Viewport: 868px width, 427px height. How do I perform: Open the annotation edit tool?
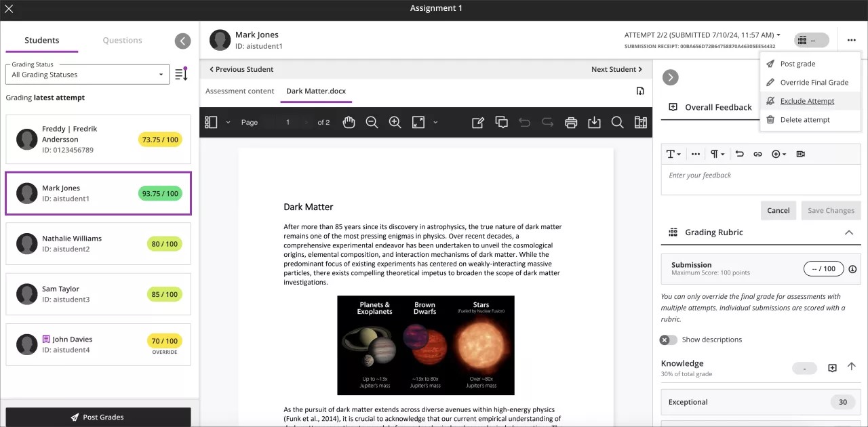tap(478, 122)
